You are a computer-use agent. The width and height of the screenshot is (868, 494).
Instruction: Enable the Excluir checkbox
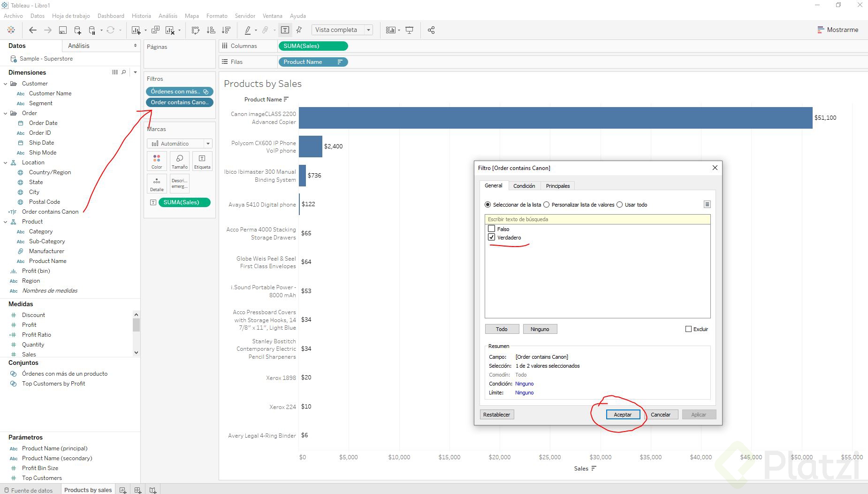click(688, 329)
